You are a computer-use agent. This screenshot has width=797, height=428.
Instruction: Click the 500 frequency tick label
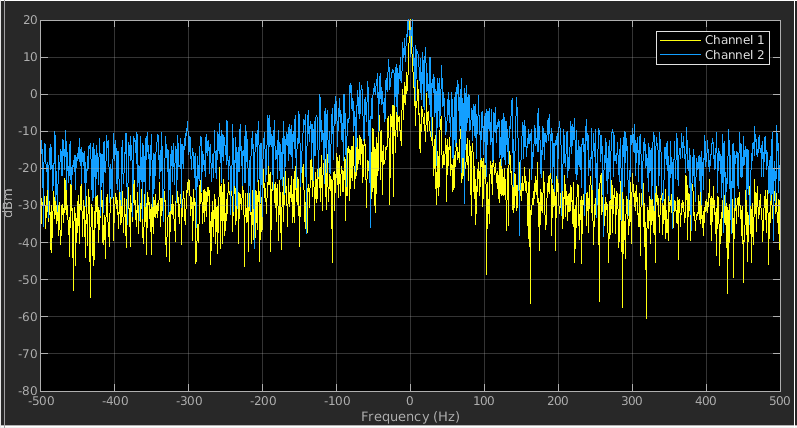[780, 401]
